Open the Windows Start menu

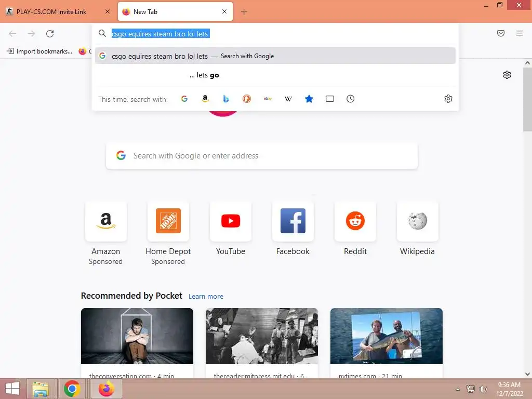(12, 389)
